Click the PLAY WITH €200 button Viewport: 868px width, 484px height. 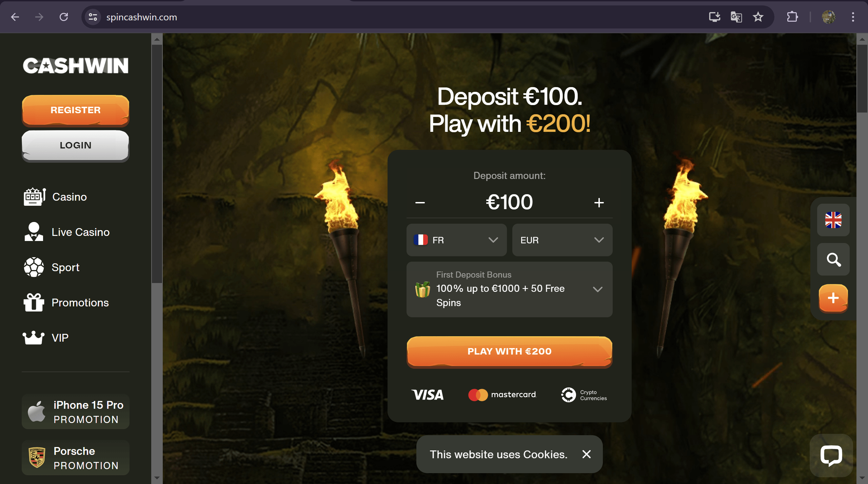tap(509, 351)
